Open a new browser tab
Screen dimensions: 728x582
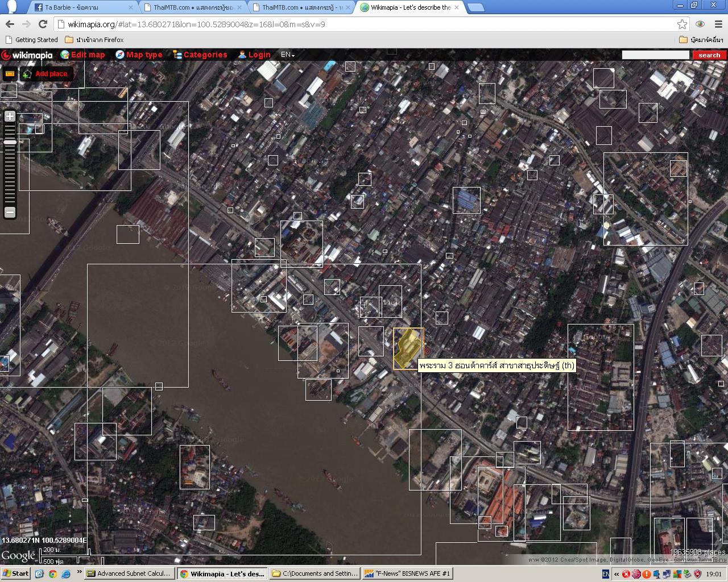pos(476,7)
